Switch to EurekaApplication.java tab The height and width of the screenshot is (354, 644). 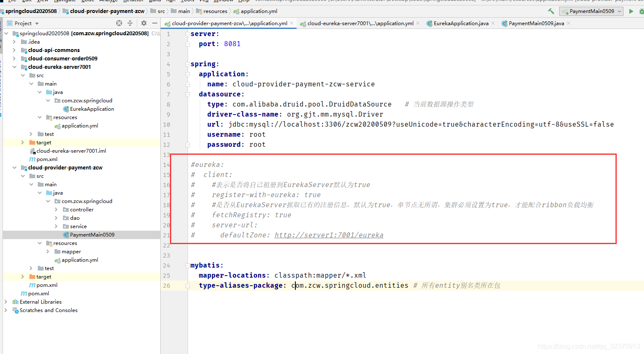[x=461, y=23]
